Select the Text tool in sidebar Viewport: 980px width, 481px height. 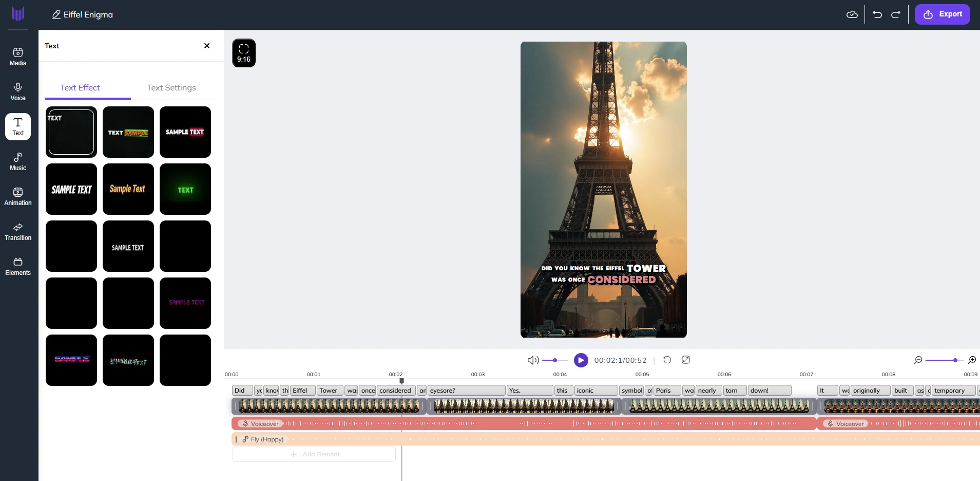coord(18,126)
